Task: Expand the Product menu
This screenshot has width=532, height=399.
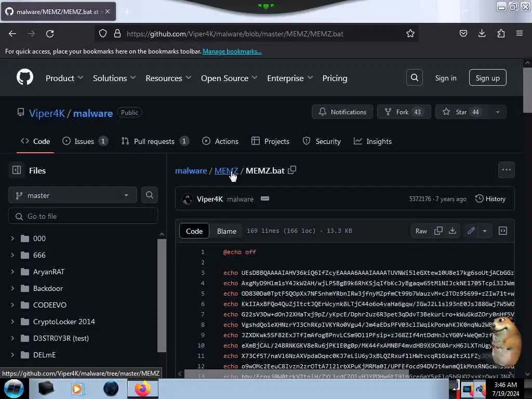Action: point(64,78)
